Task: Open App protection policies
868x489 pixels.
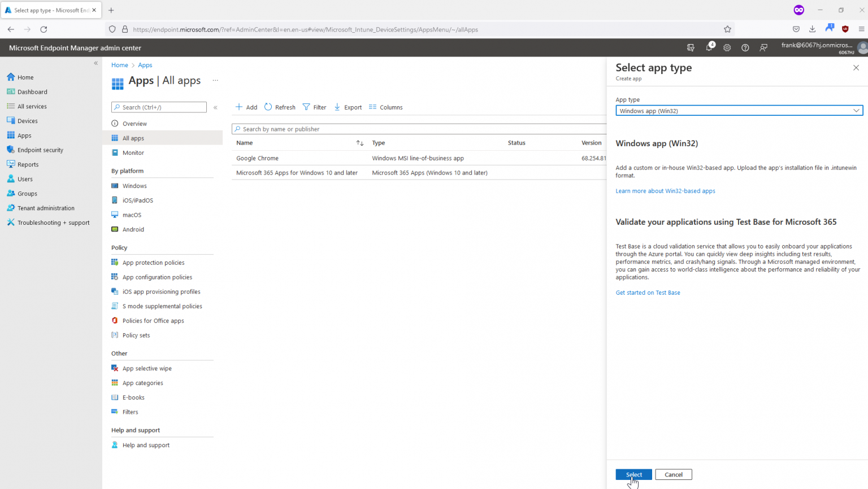Action: [x=153, y=262]
